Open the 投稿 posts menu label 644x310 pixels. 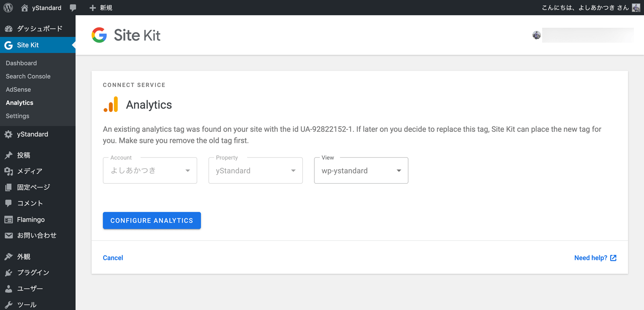pos(24,155)
